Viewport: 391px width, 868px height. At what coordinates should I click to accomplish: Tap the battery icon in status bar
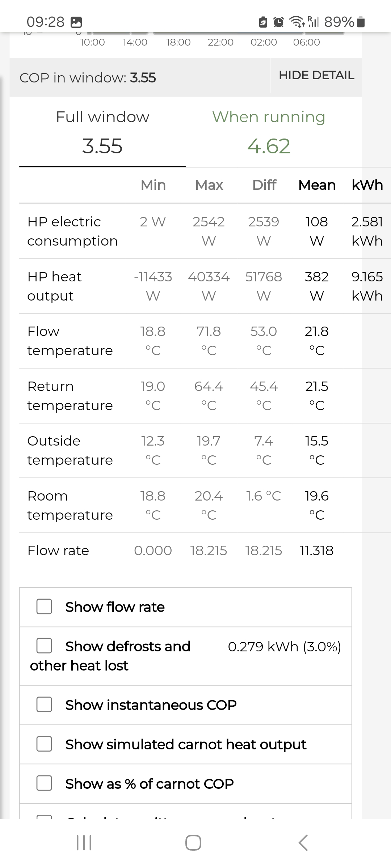[x=361, y=22]
